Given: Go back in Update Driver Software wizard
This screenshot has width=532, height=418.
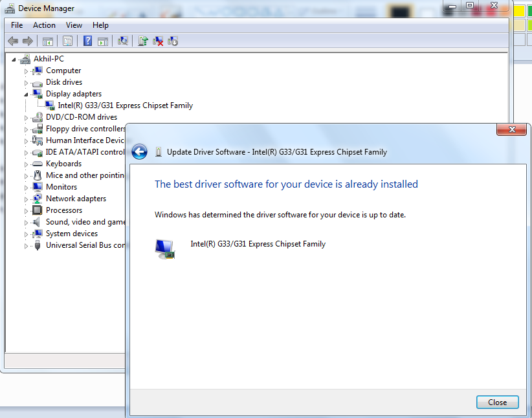Looking at the screenshot, I should pyautogui.click(x=139, y=151).
